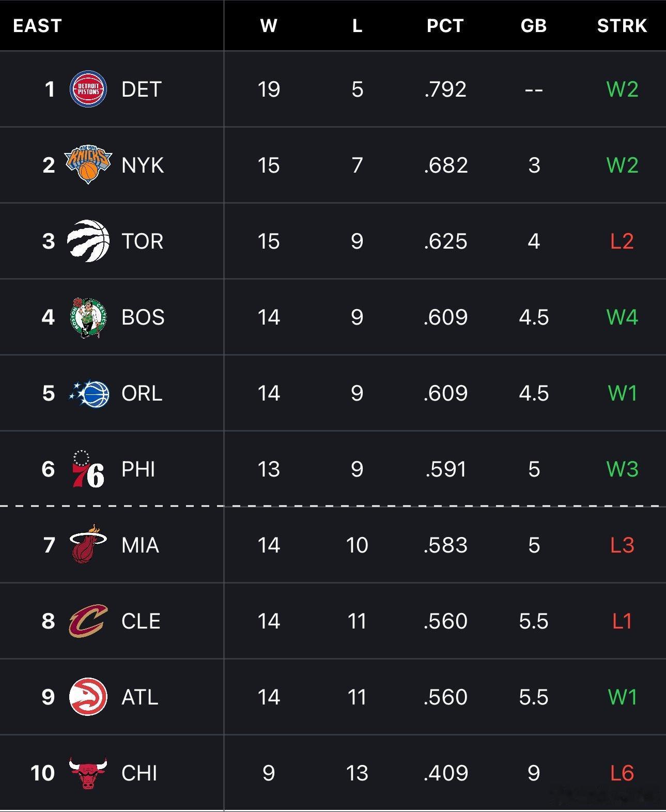Click the New York Knicks logo
Screen dimensions: 666x812
(88, 164)
